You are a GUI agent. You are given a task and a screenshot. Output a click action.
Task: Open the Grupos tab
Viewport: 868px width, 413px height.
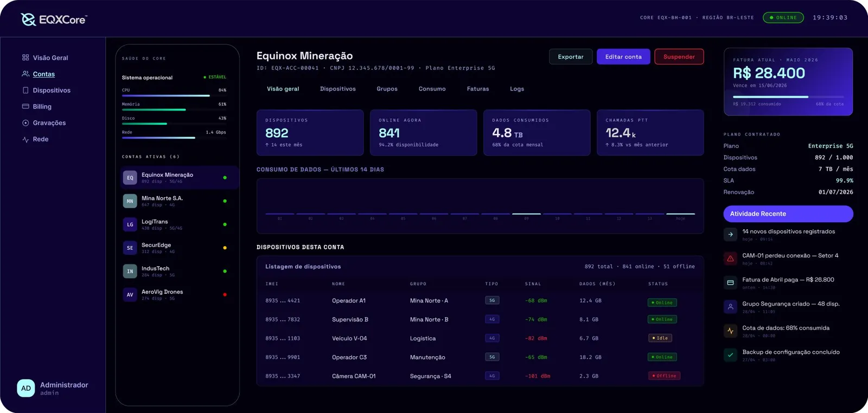click(x=387, y=89)
